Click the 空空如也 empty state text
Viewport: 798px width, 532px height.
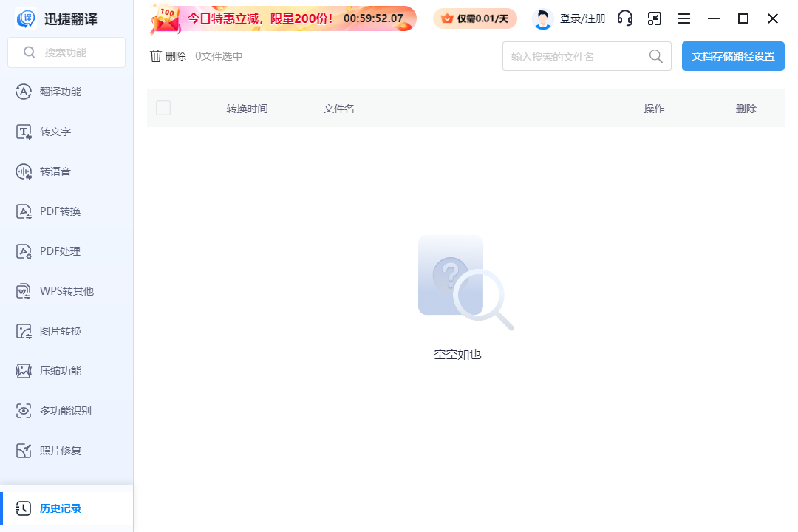[x=457, y=355]
